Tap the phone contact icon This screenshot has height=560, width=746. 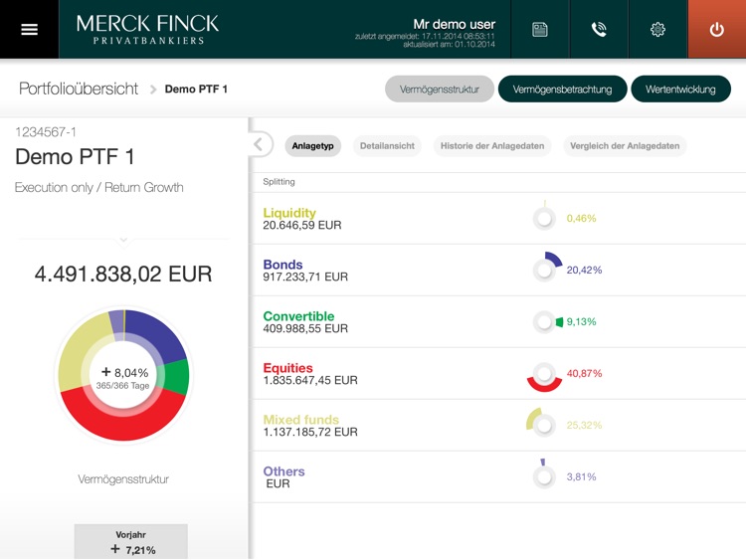point(599,29)
